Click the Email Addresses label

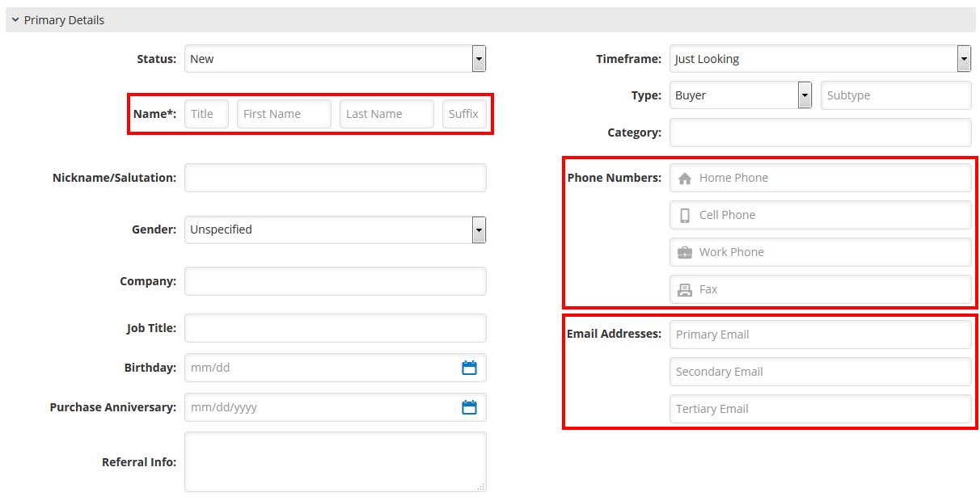(614, 334)
